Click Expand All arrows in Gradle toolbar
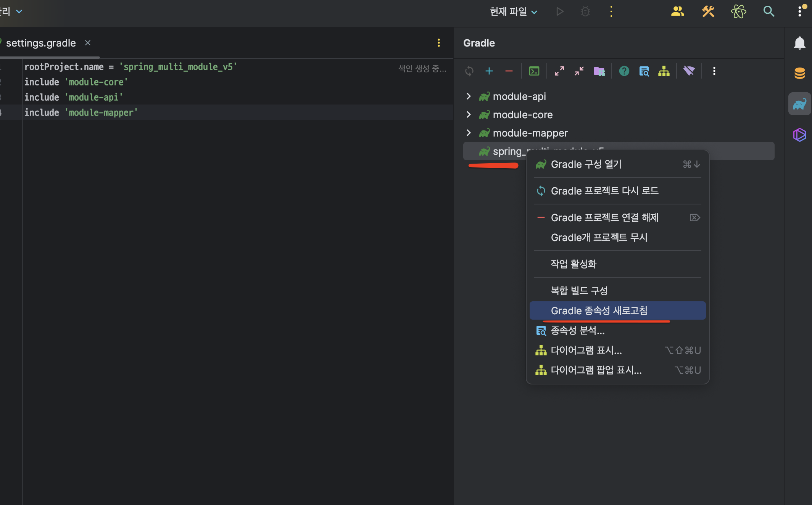Image resolution: width=812 pixels, height=505 pixels. [x=559, y=71]
